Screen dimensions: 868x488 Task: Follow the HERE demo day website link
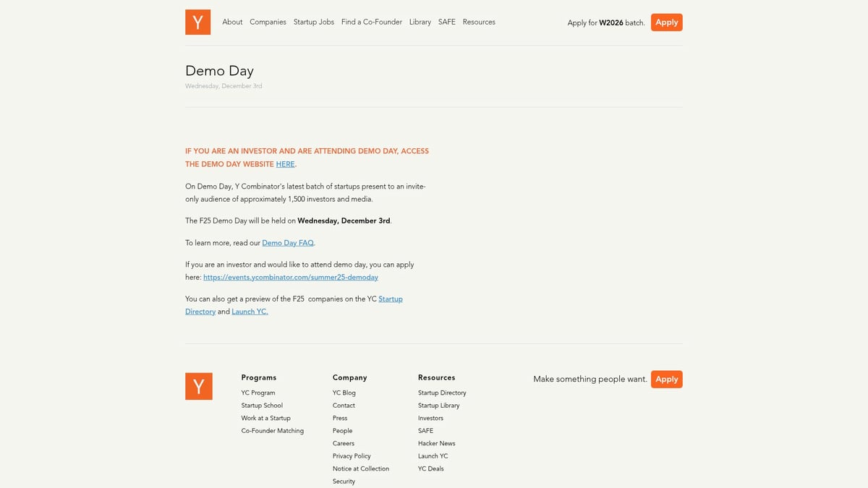[286, 164]
